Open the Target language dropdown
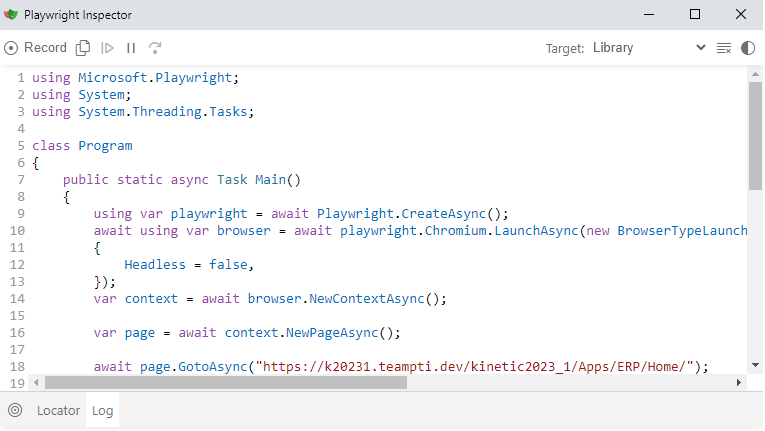The height and width of the screenshot is (431, 765). click(x=649, y=48)
